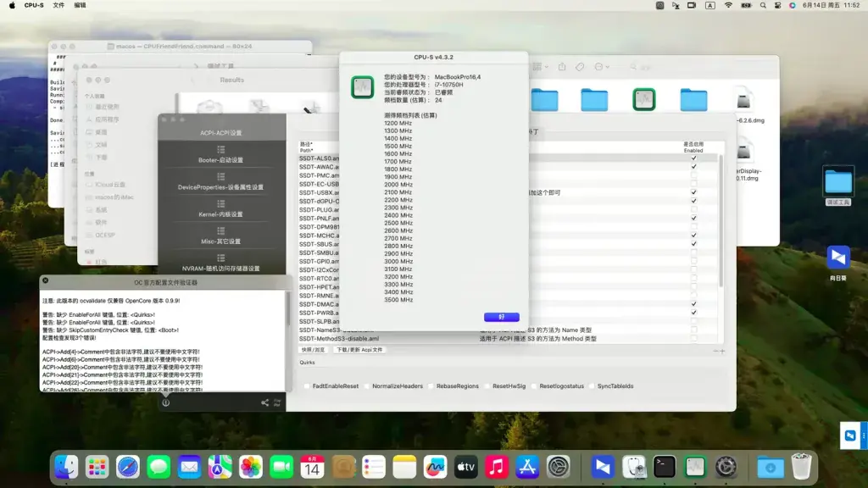Toggle the NormalizeHeaders quirk checkbox
868x488 pixels.
click(367, 386)
